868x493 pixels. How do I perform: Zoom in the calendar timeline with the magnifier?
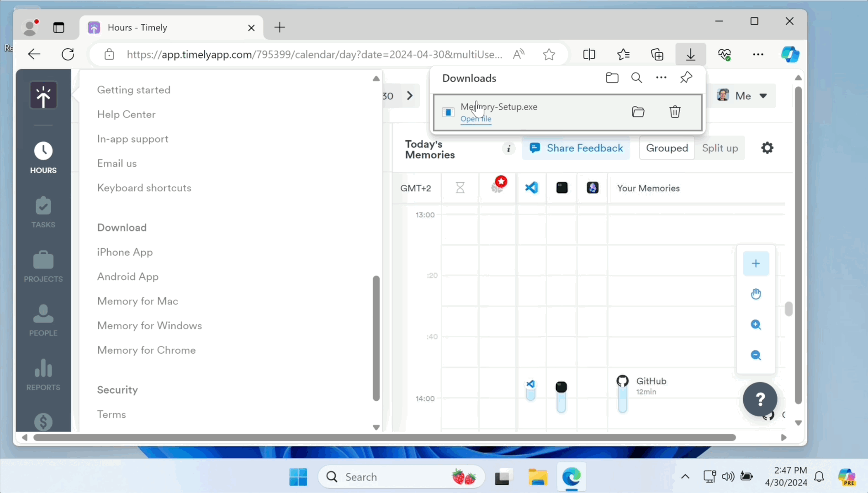coord(756,325)
